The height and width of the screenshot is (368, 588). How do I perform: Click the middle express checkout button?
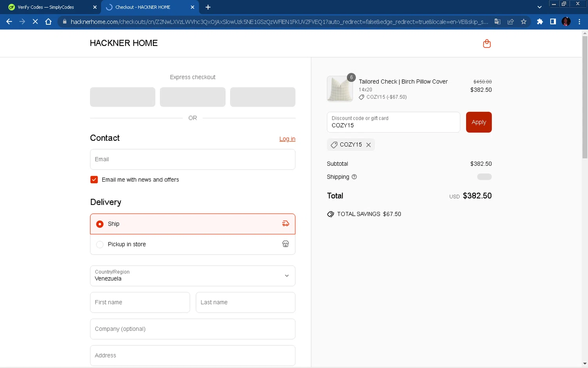pyautogui.click(x=192, y=97)
